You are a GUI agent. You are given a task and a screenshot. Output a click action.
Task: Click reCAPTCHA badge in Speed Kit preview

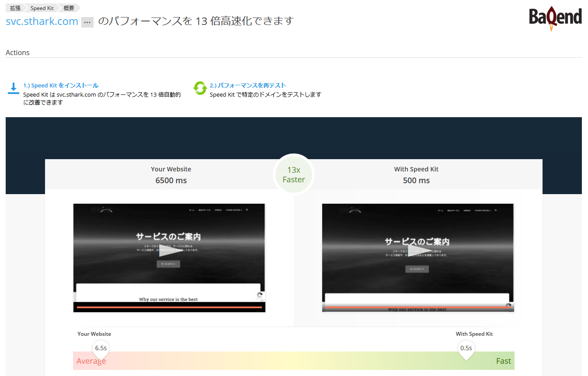tap(508, 306)
